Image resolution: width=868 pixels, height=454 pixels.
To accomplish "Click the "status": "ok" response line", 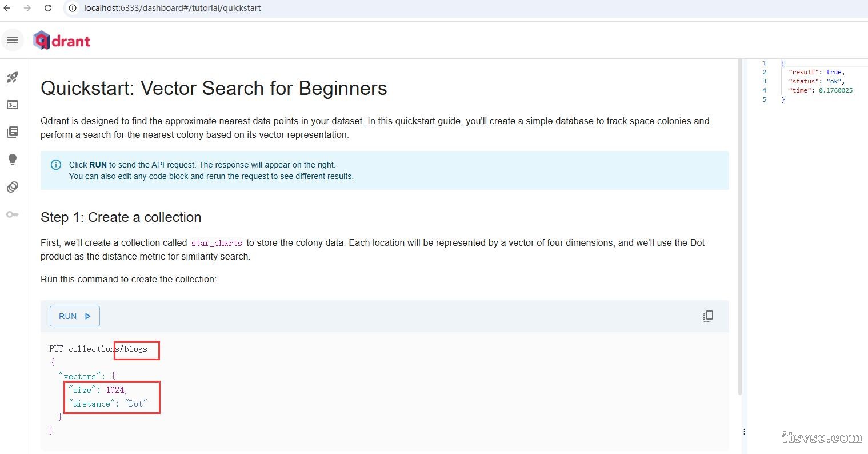I will 817,81.
